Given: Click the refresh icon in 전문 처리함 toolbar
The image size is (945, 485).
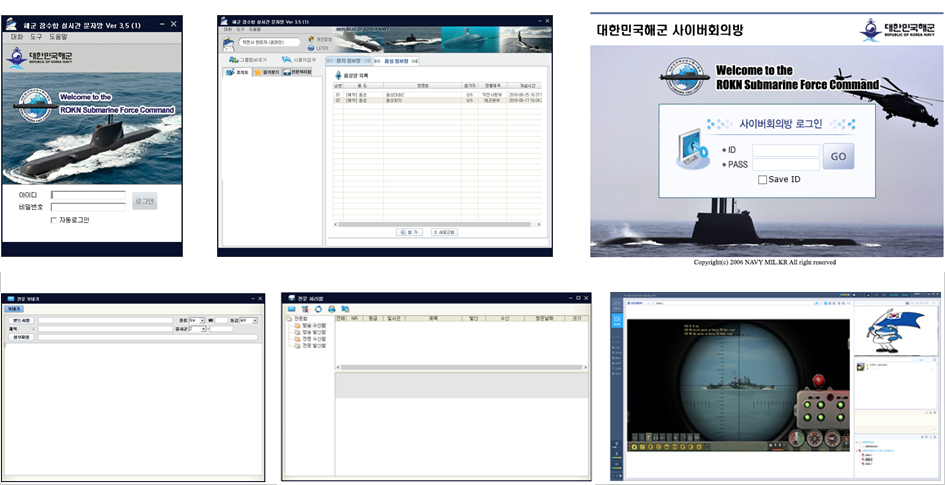Looking at the screenshot, I should click(x=318, y=309).
